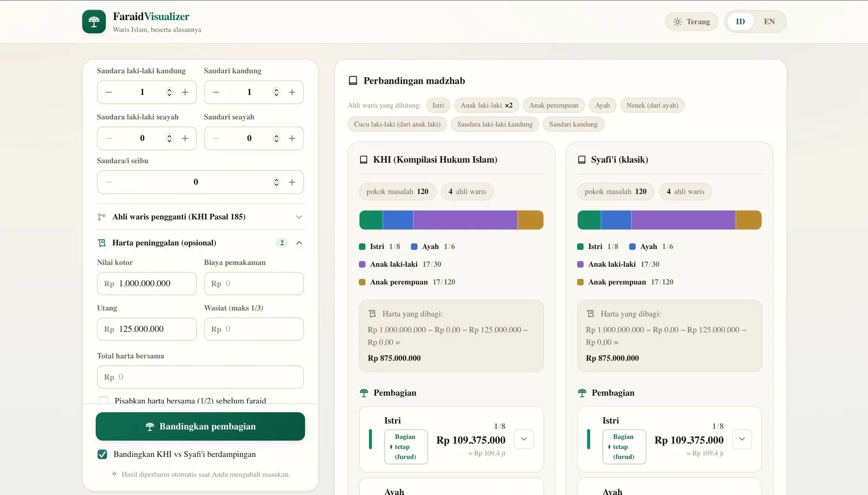Viewport: 868px width, 495px height.
Task: Select the ID language tab
Action: 741,22
